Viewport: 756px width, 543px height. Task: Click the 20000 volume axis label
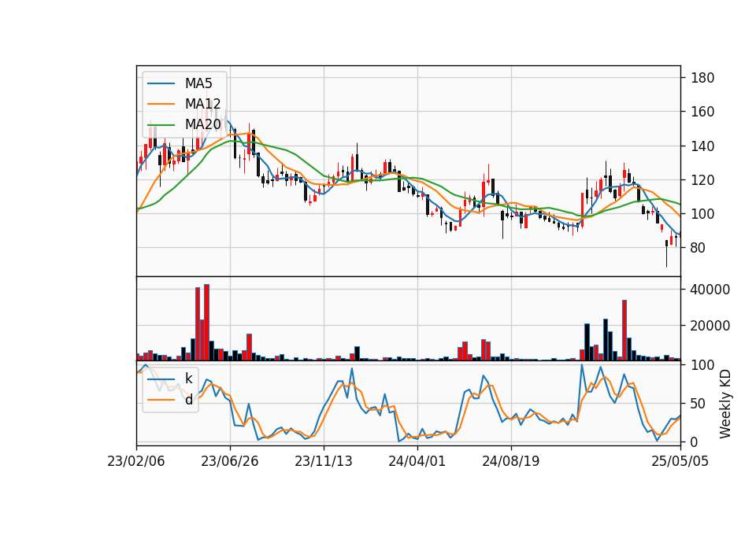[710, 326]
